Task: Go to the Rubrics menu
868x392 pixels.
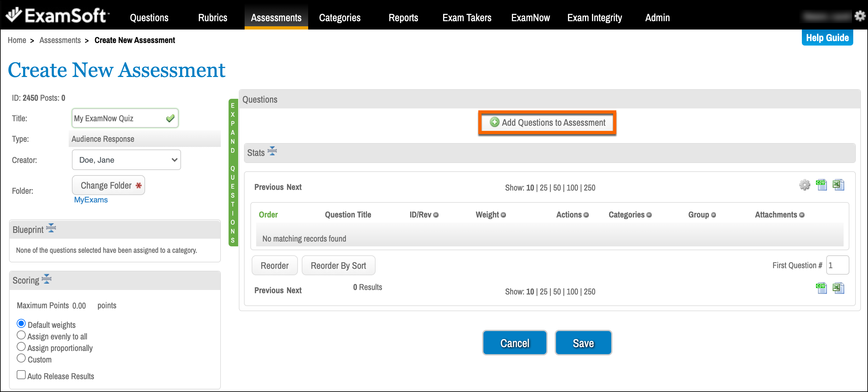Action: (x=213, y=18)
